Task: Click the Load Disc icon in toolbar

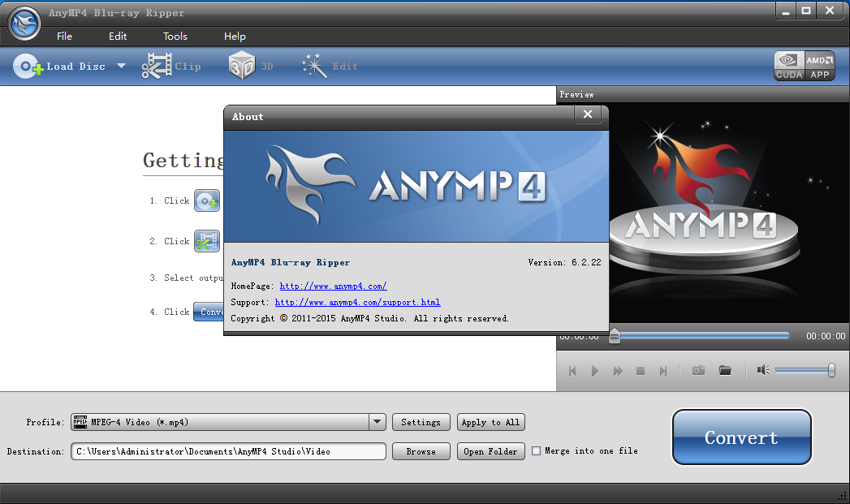Action: 28,67
